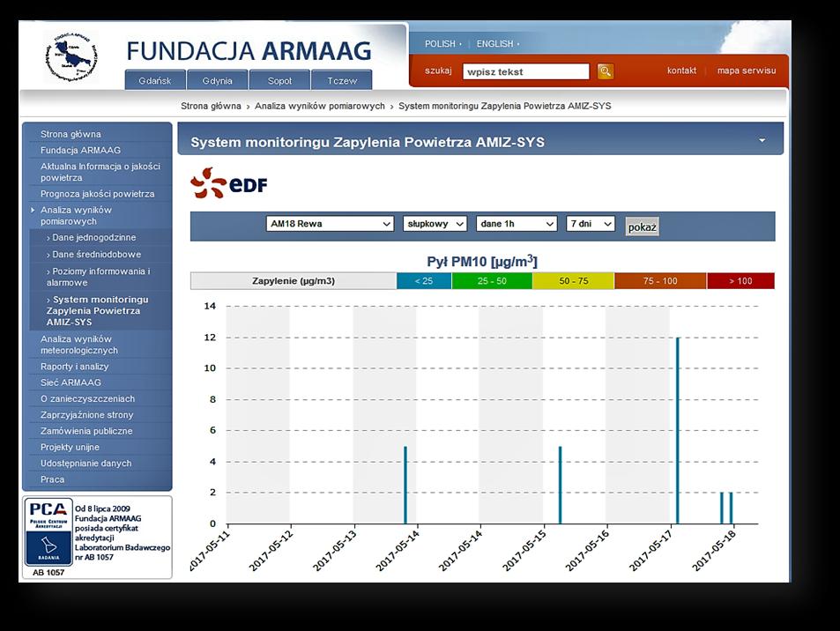This screenshot has height=631, width=840.
Task: Click the 2017-05-18 axis date label
Action: (715, 550)
